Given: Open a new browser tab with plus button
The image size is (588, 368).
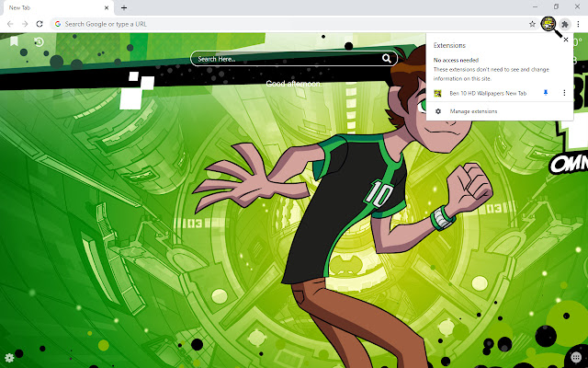Looking at the screenshot, I should click(124, 7).
